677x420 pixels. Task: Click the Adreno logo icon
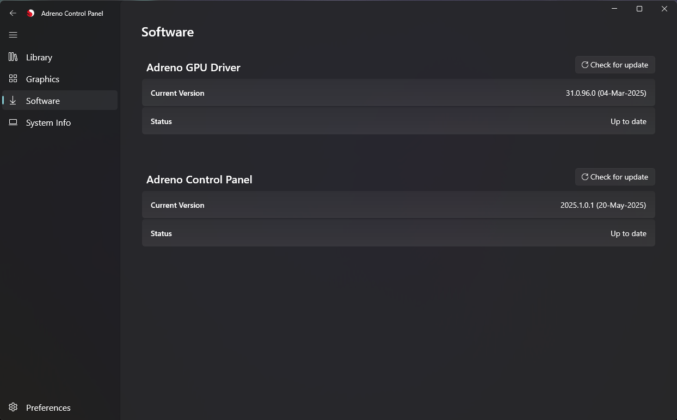(x=31, y=13)
